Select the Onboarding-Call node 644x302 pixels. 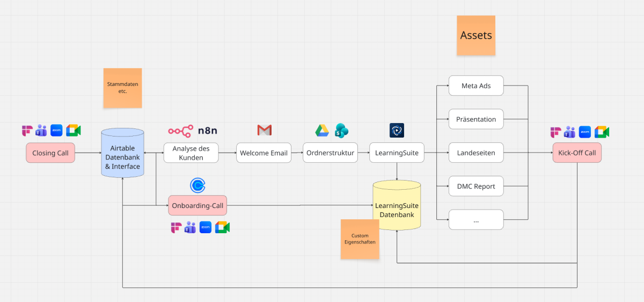click(x=197, y=205)
